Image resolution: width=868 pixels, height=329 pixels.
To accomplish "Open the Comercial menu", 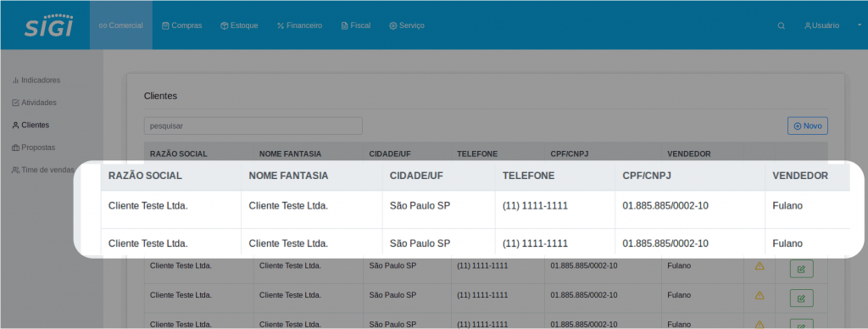I will tap(120, 25).
